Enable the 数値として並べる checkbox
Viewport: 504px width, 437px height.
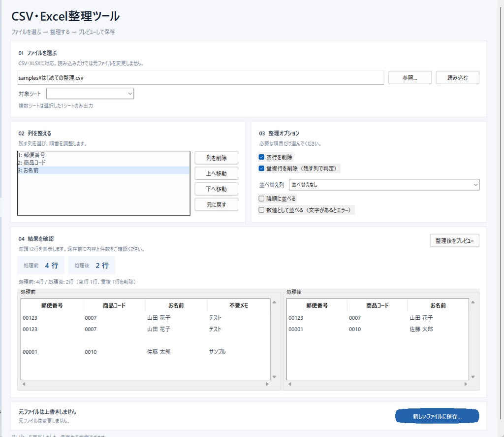pos(261,210)
